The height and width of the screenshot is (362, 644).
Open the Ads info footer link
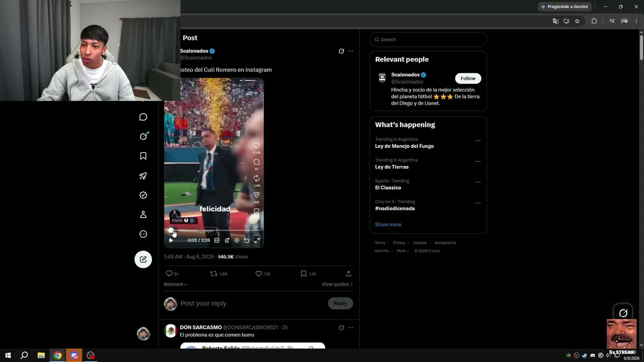coord(381,251)
